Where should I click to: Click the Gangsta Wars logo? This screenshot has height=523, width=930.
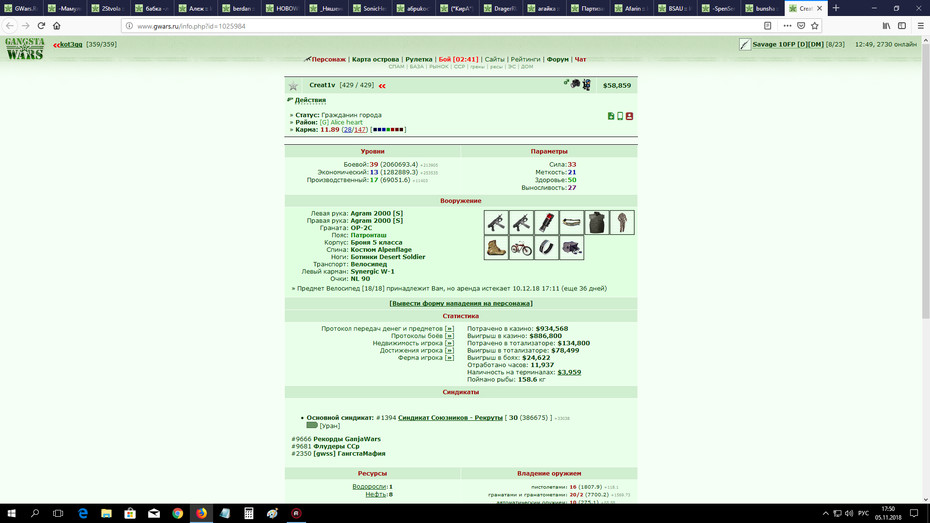click(x=25, y=49)
